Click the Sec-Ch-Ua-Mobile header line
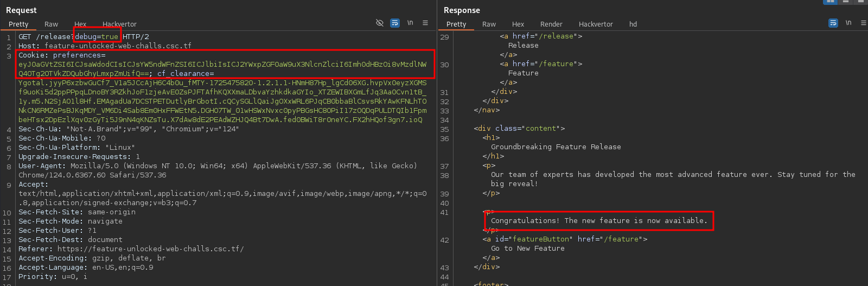Image resolution: width=868 pixels, height=286 pixels. [62, 138]
